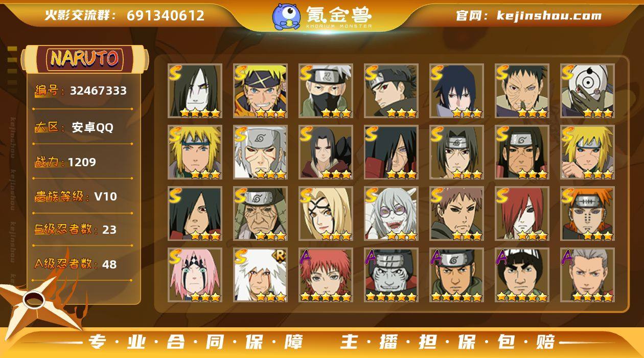Select the pink-haired Sakura ninja portrait
Viewport: 644px width, 358px height.
195,275
